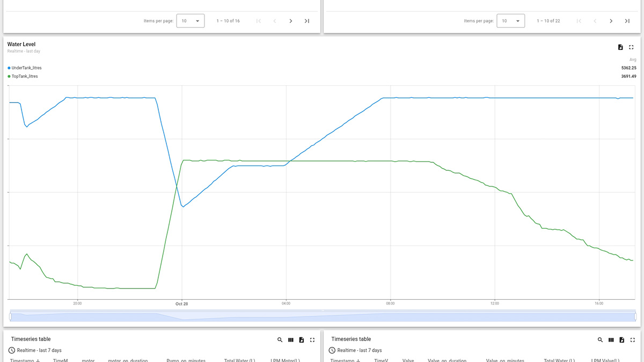644x362 pixels.
Task: Go to the next page of the left table
Action: click(290, 20)
